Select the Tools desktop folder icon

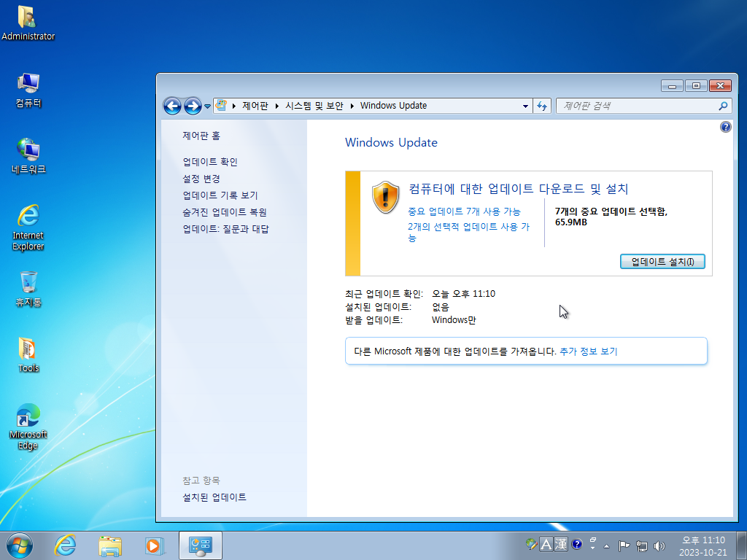[28, 355]
